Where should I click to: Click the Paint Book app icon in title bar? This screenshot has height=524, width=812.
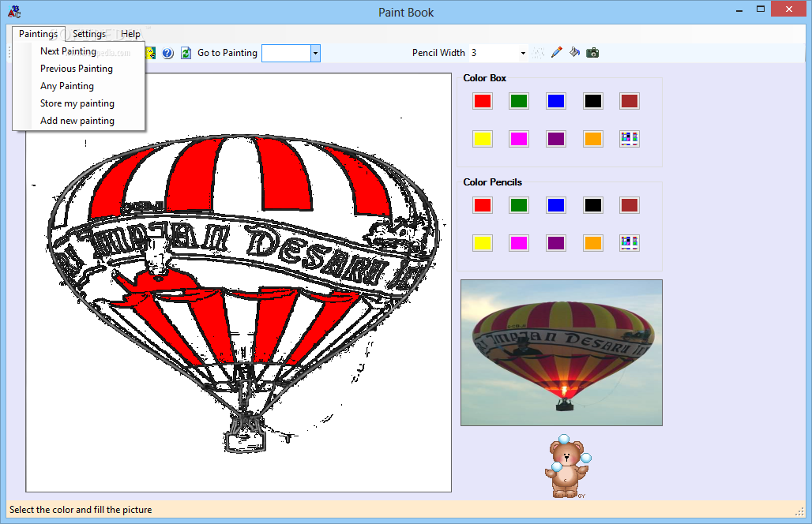click(x=14, y=11)
